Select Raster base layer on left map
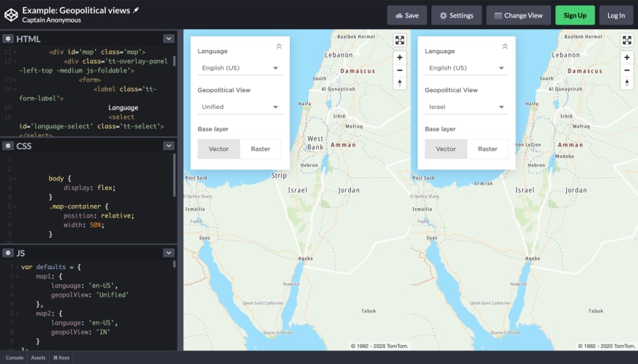 click(x=260, y=149)
